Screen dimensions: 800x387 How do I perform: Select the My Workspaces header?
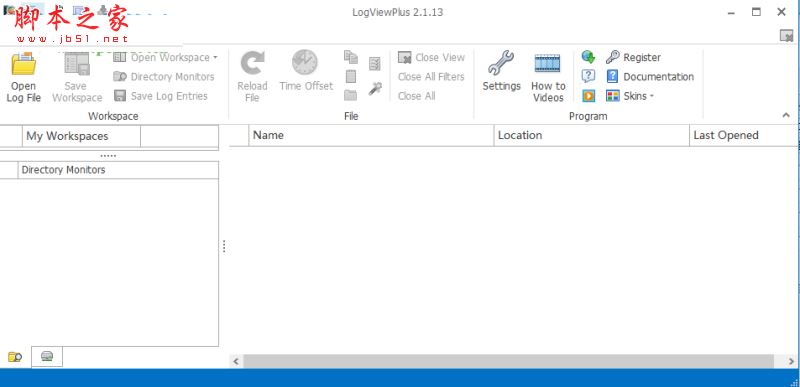82,136
